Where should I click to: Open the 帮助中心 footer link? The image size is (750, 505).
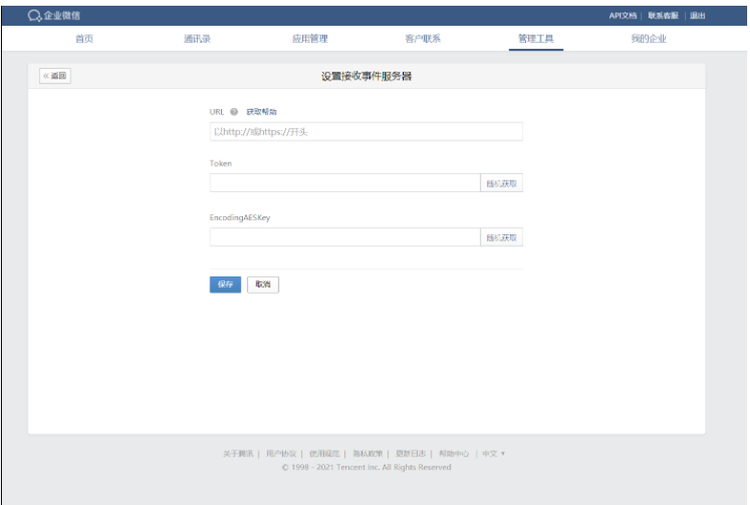tap(453, 453)
